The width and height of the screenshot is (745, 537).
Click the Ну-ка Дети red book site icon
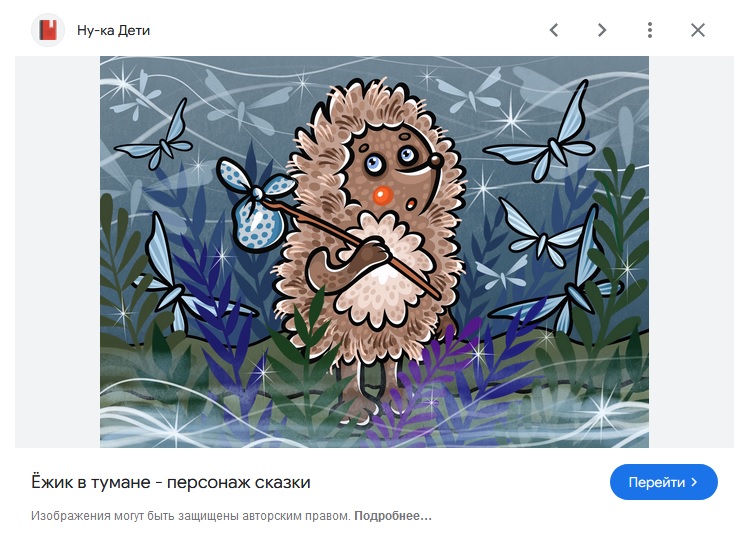click(48, 30)
